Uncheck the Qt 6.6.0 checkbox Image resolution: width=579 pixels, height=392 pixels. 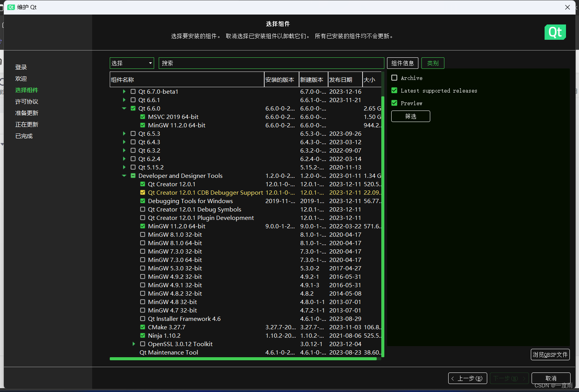(x=133, y=108)
